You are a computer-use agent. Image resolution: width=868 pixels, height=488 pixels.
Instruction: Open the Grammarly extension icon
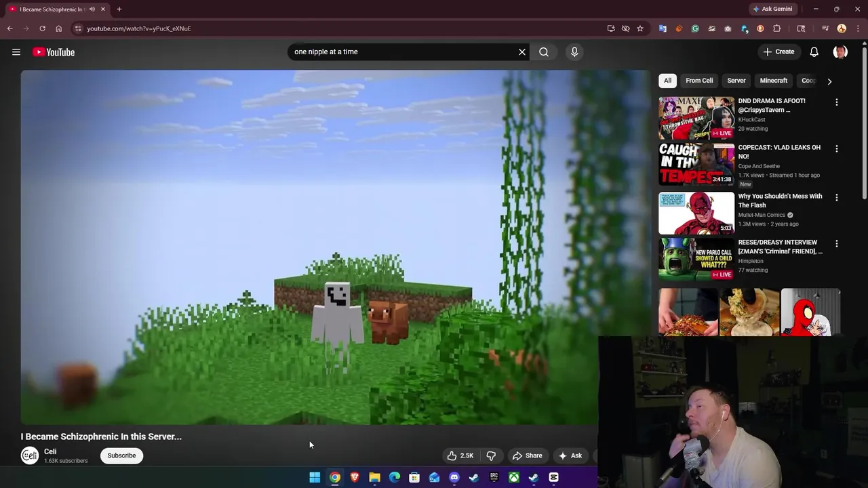tap(695, 28)
